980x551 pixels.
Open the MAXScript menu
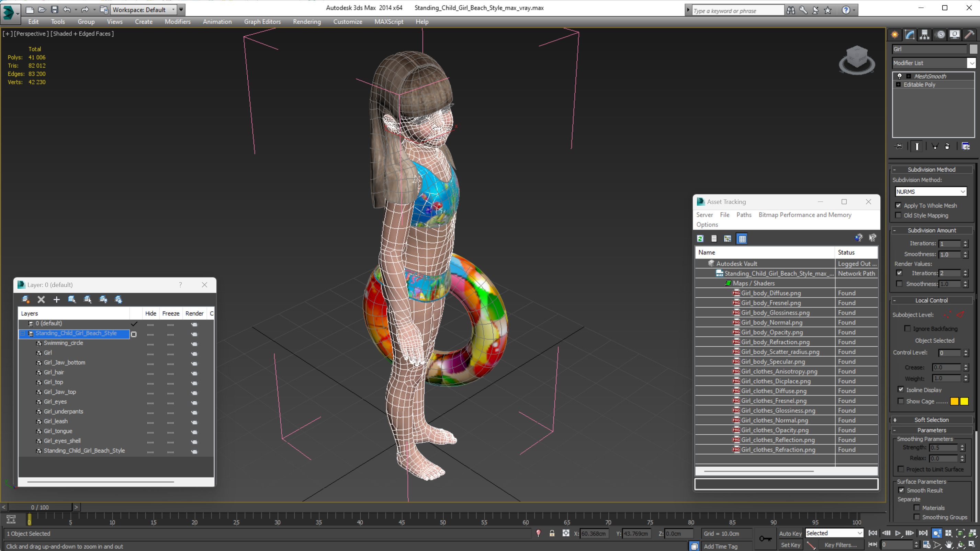(x=388, y=22)
